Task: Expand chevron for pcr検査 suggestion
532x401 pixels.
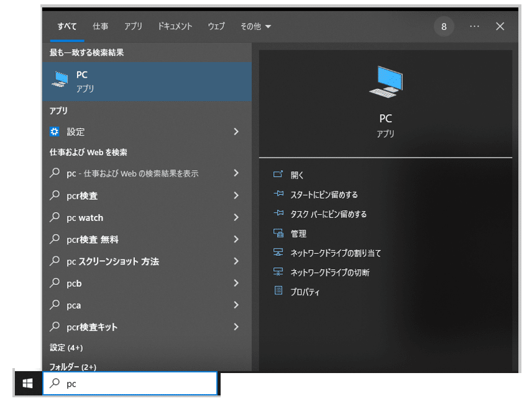Action: click(x=237, y=196)
